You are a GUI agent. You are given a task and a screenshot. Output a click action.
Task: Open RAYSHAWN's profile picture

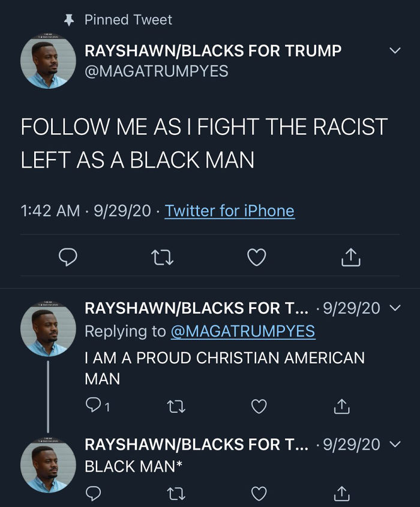tap(47, 63)
